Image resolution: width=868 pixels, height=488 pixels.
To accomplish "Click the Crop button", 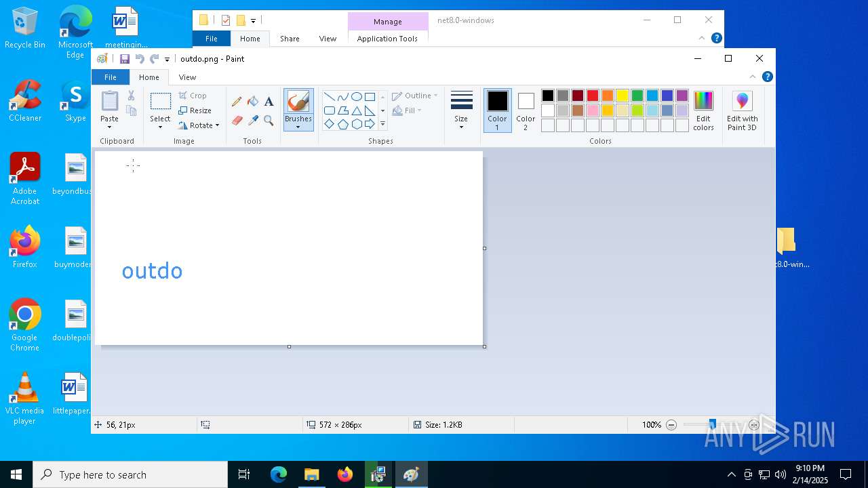I will [x=193, y=96].
